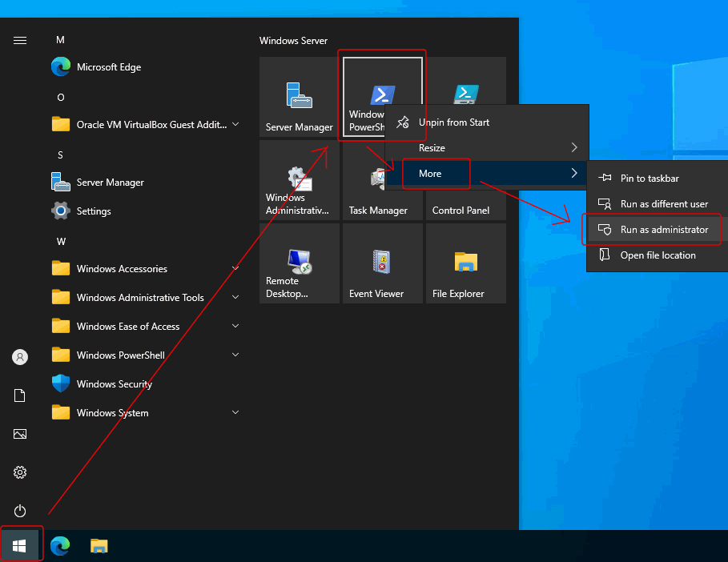
Task: Click the Start button on the taskbar
Action: tap(19, 546)
